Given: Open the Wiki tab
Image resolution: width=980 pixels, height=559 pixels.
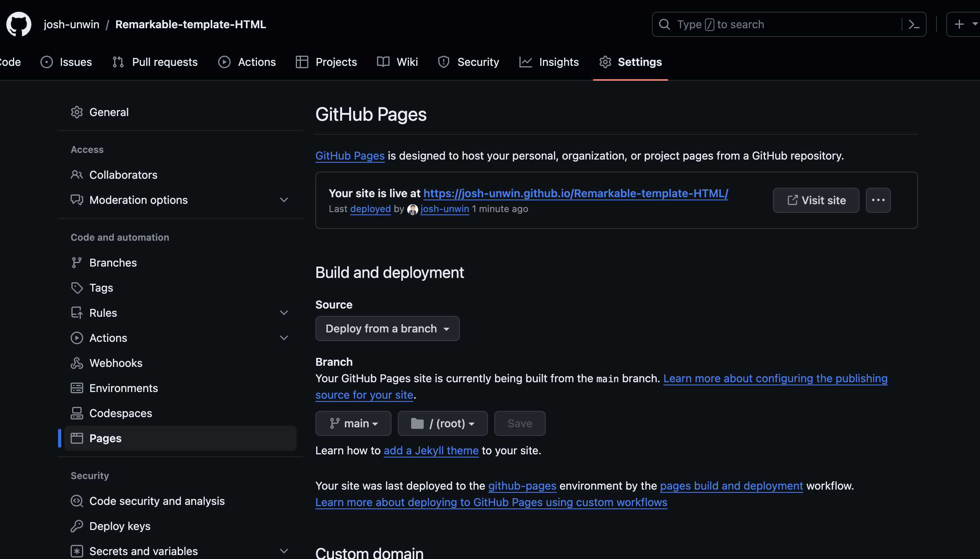Looking at the screenshot, I should (x=397, y=62).
